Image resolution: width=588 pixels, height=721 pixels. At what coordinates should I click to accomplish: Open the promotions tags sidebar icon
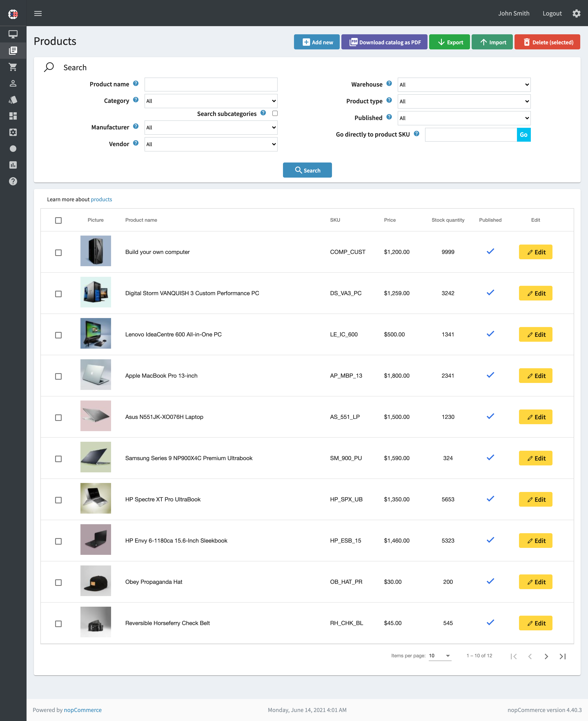click(13, 100)
